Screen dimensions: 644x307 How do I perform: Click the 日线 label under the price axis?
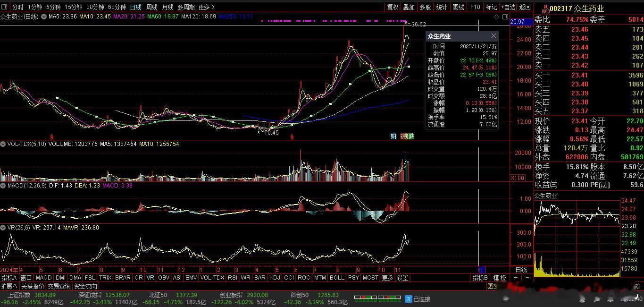[521, 270]
